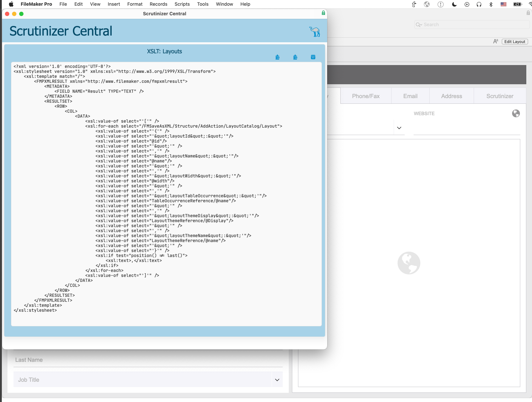Open the Records menu
This screenshot has height=402, width=532.
[x=158, y=4]
